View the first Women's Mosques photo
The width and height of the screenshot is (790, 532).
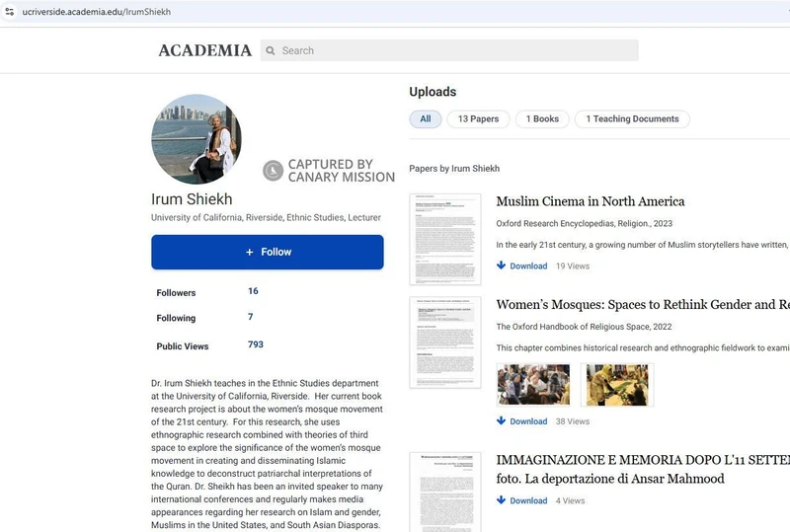pos(533,385)
